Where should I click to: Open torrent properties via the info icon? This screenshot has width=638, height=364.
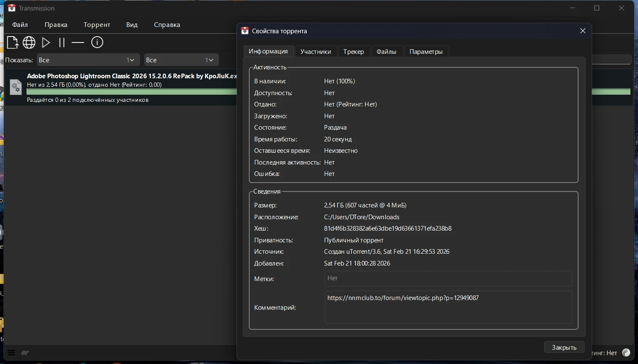tap(97, 43)
